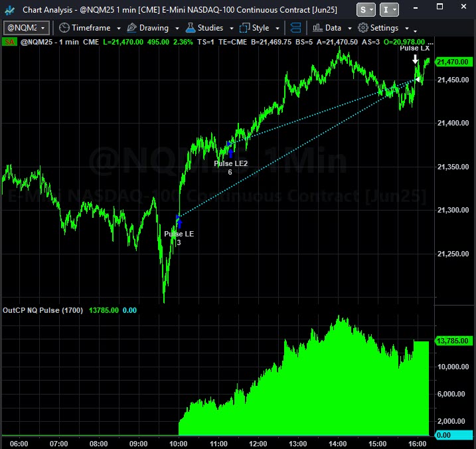476x449 pixels.
Task: Click the TradeStation app icon in title bar
Action: pyautogui.click(x=10, y=10)
